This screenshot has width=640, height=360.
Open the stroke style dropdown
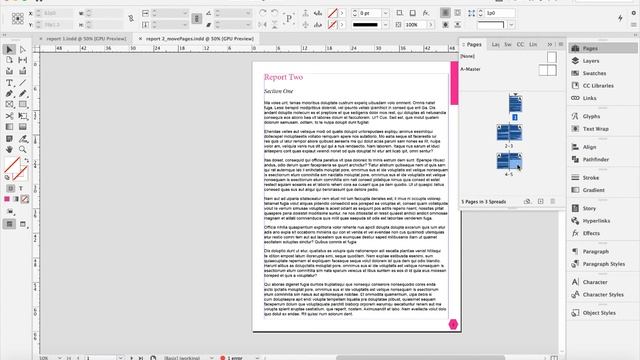pyautogui.click(x=385, y=25)
